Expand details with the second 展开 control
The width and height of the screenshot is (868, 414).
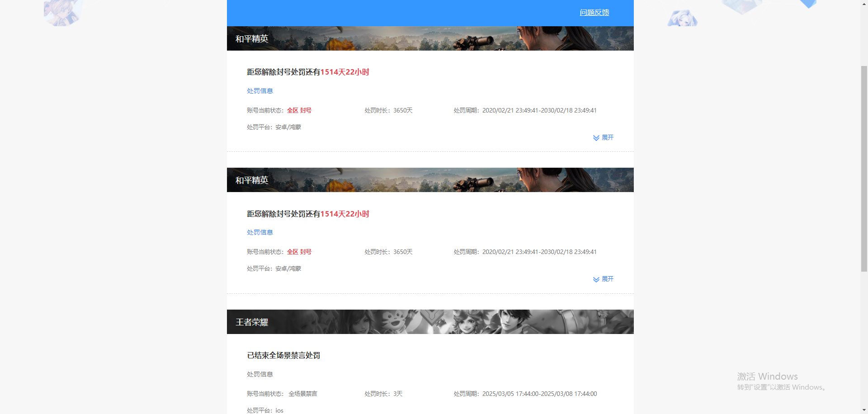tap(607, 279)
